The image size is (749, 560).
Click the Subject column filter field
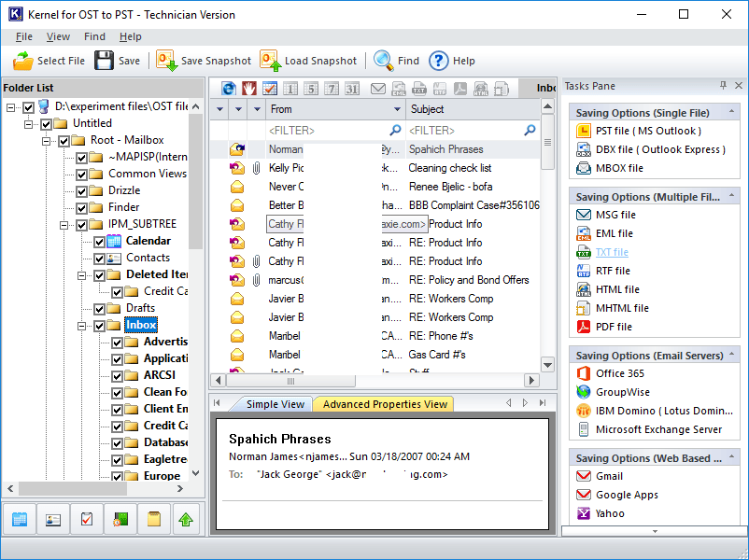pyautogui.click(x=472, y=131)
